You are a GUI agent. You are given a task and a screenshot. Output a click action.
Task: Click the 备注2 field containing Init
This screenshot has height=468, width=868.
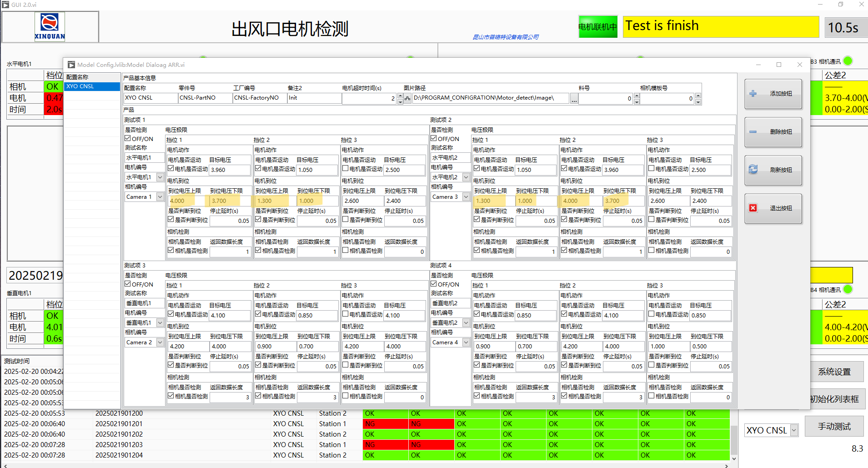point(314,98)
